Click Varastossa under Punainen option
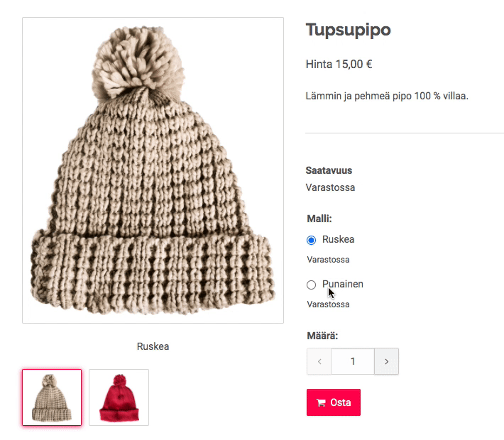 point(328,304)
